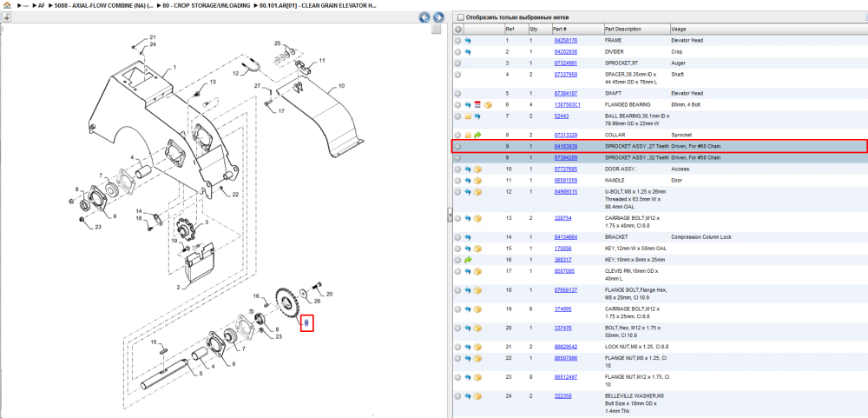Add SPROCKET,9T row with plus icon
868x418 pixels.
tap(457, 63)
